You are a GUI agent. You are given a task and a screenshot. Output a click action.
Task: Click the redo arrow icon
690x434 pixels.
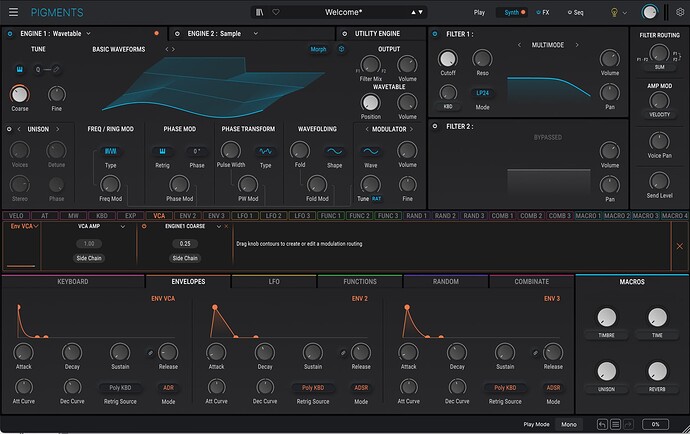(628, 424)
